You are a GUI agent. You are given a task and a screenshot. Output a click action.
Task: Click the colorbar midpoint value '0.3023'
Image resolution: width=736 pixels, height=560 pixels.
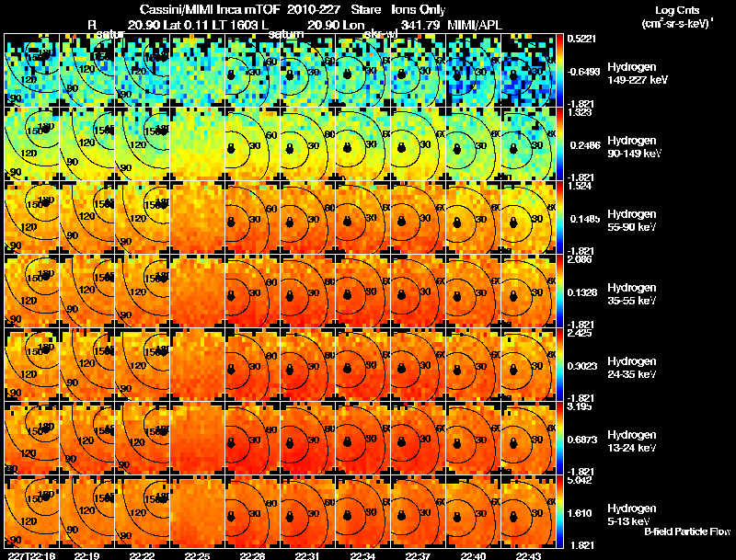[582, 366]
